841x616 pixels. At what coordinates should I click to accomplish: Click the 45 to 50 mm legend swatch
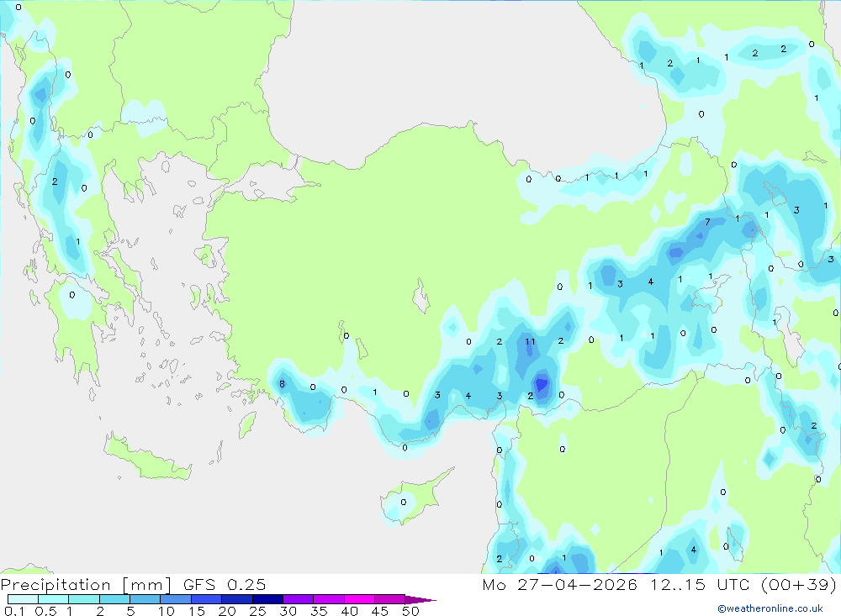[x=389, y=599]
